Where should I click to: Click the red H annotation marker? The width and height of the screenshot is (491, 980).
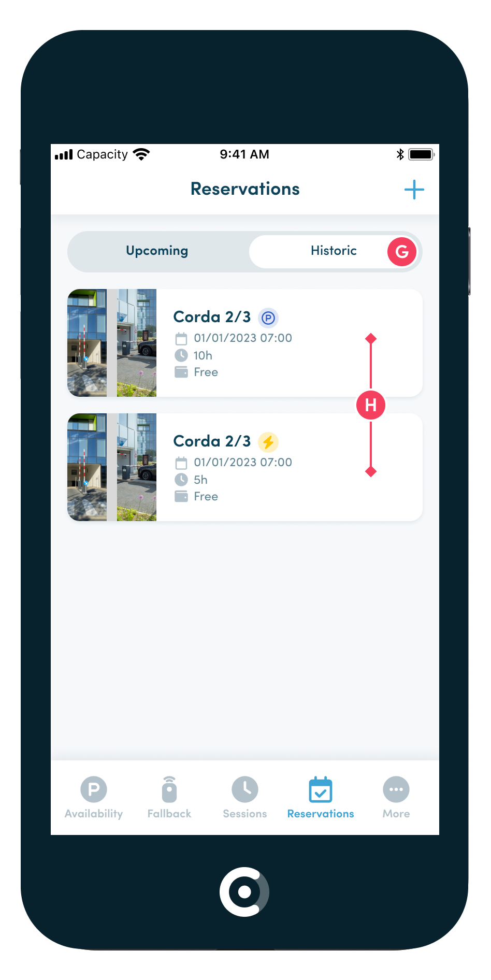(x=371, y=405)
